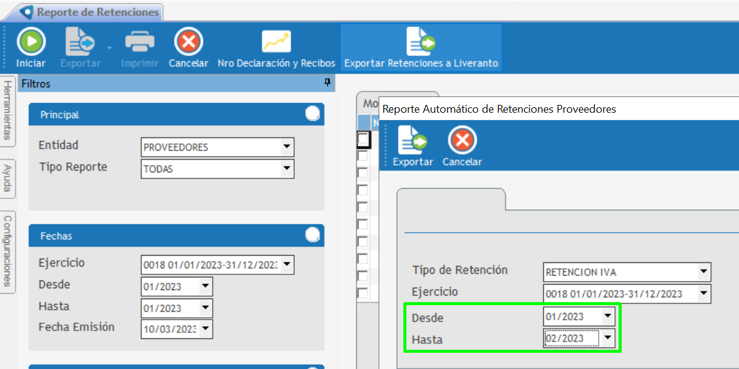Tick the third checkbox in the grid

pyautogui.click(x=363, y=173)
